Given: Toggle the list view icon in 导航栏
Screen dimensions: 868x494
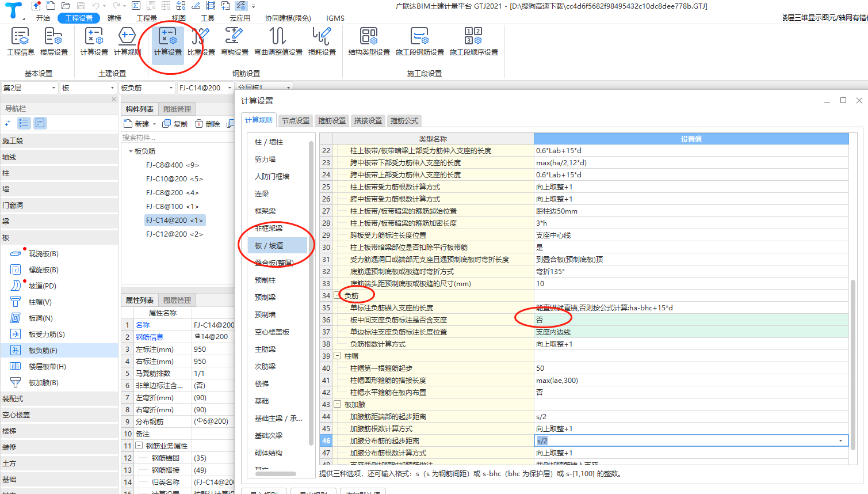Looking at the screenshot, I should coord(24,123).
